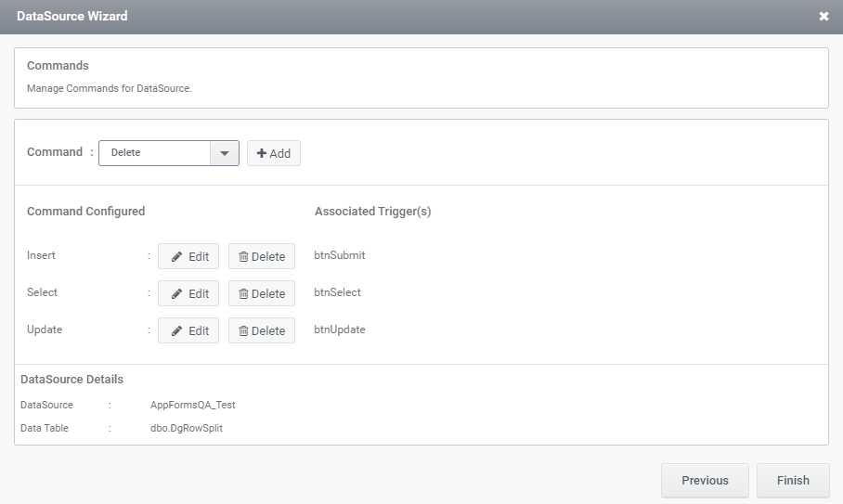Click the pencil icon for Select command

click(x=176, y=294)
